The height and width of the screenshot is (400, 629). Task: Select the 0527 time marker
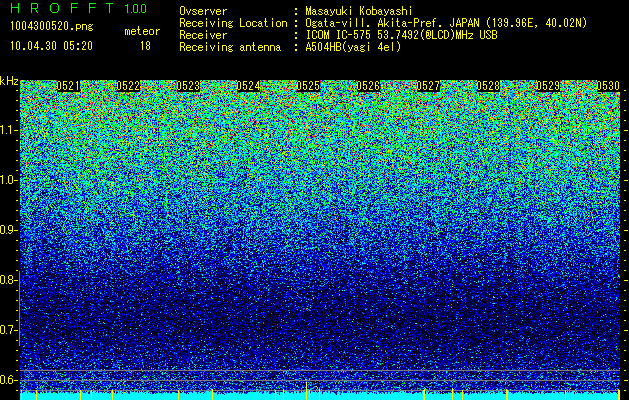click(x=428, y=86)
